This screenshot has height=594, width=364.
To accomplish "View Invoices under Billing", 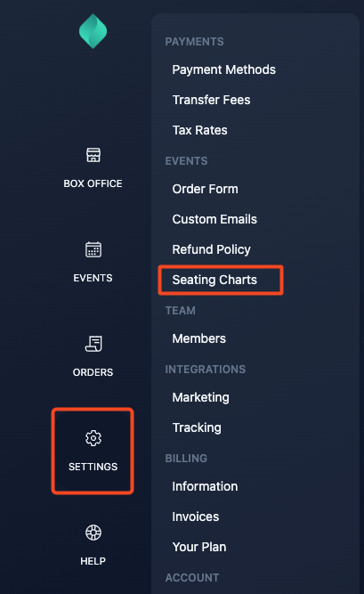I will coord(196,517).
